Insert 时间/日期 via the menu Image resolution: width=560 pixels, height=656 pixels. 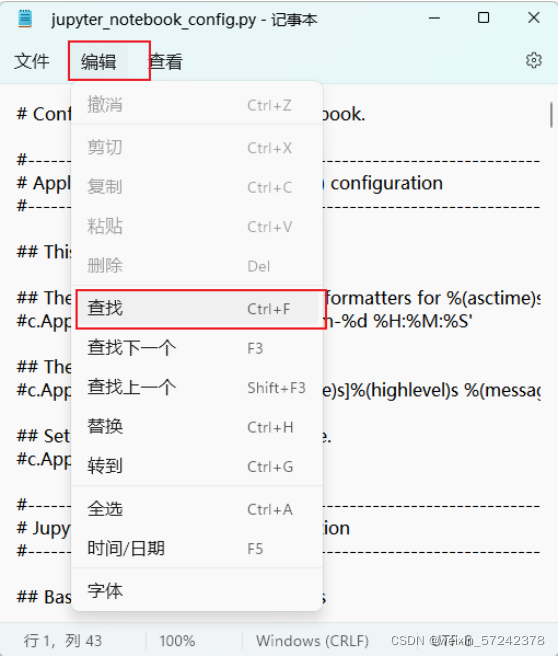pos(198,548)
